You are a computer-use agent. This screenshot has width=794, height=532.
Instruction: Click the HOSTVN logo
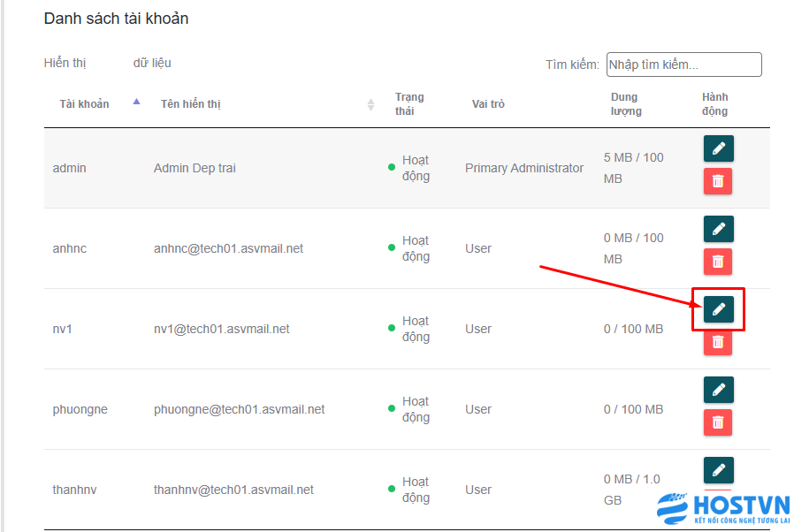coord(723,508)
